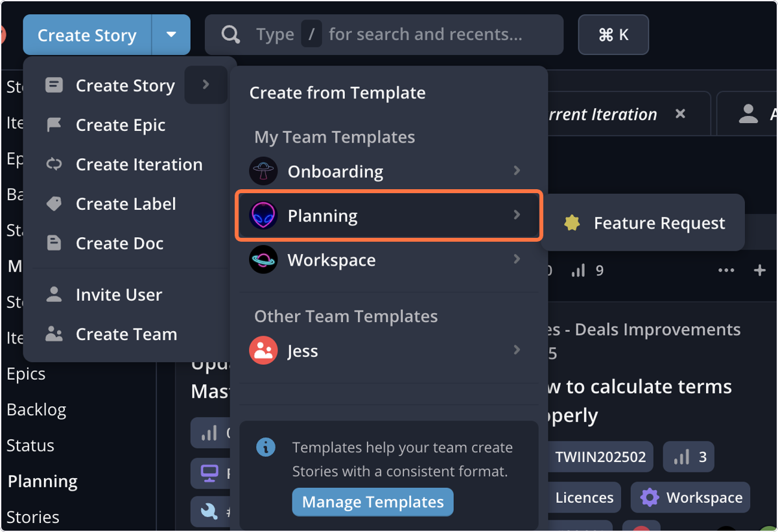Click the yellow Feature Request badge icon

click(572, 223)
